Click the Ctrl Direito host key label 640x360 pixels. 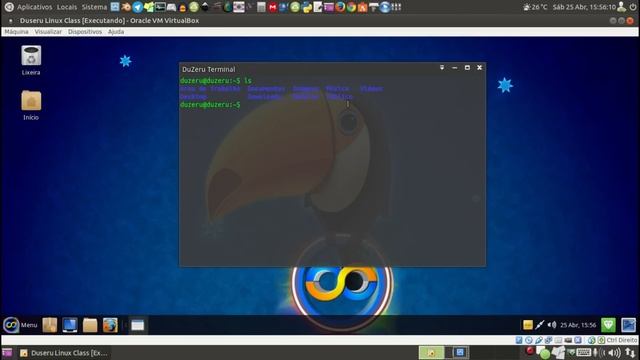pos(622,340)
